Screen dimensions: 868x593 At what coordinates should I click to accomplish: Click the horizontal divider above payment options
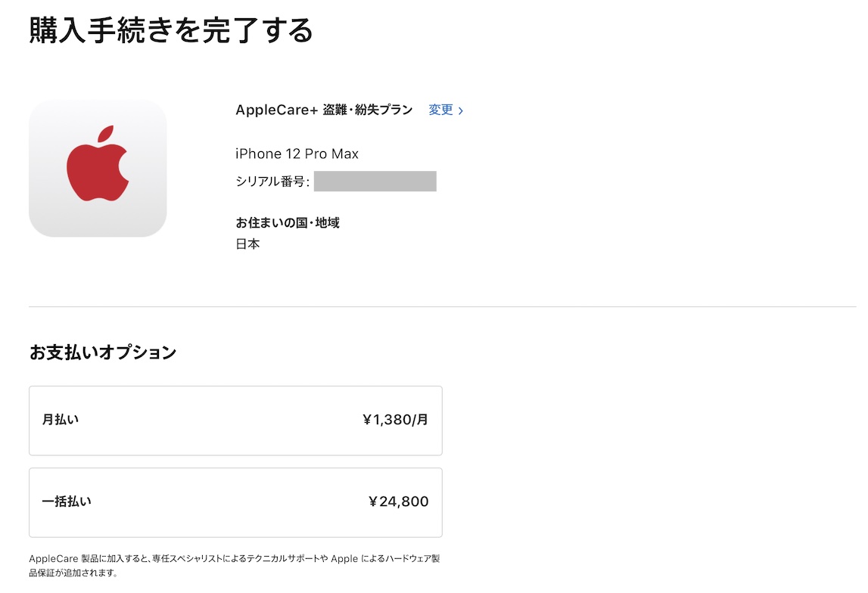coord(442,306)
